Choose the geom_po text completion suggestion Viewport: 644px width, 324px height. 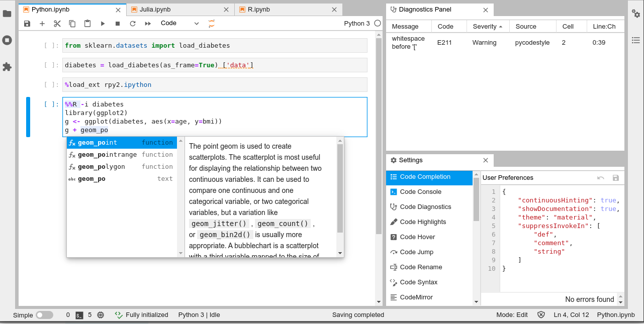[122, 179]
